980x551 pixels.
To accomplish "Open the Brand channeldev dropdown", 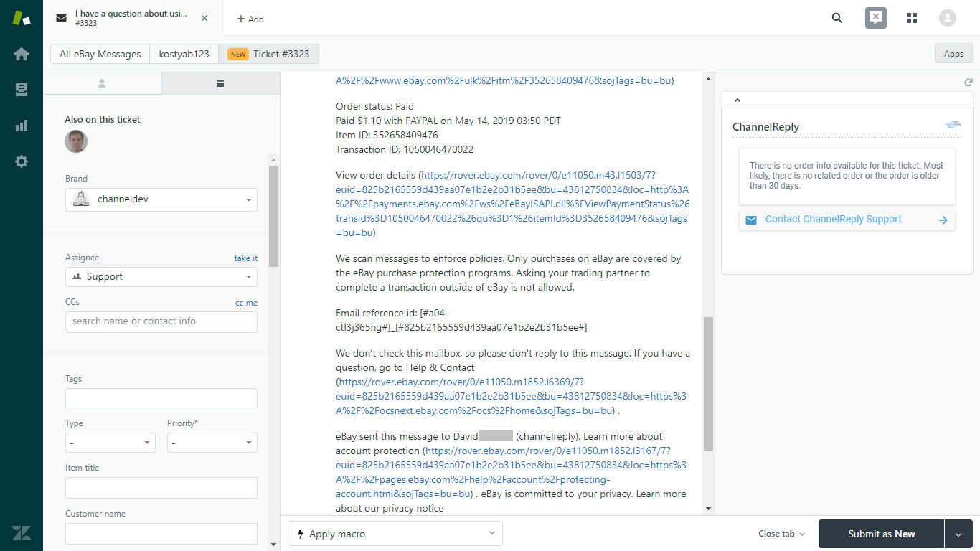I will pos(161,199).
